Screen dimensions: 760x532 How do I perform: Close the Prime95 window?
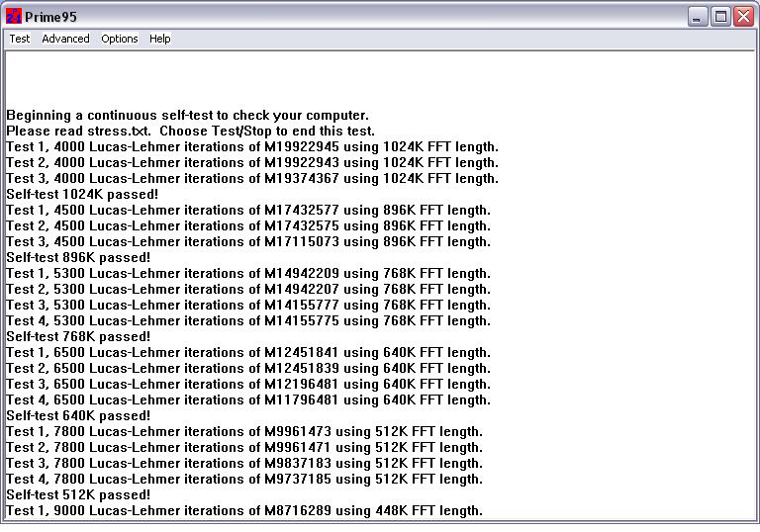coord(743,17)
